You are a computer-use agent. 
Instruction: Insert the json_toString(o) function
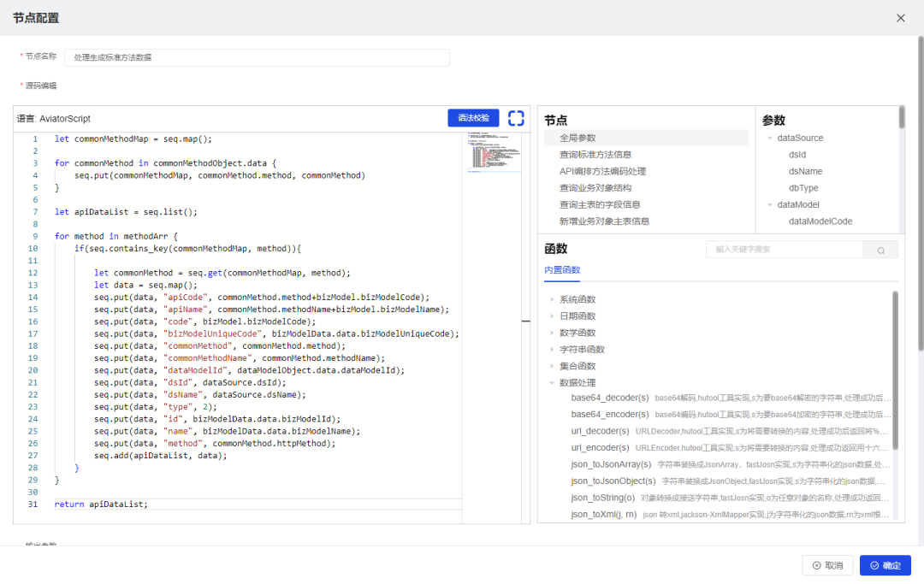[x=603, y=498]
